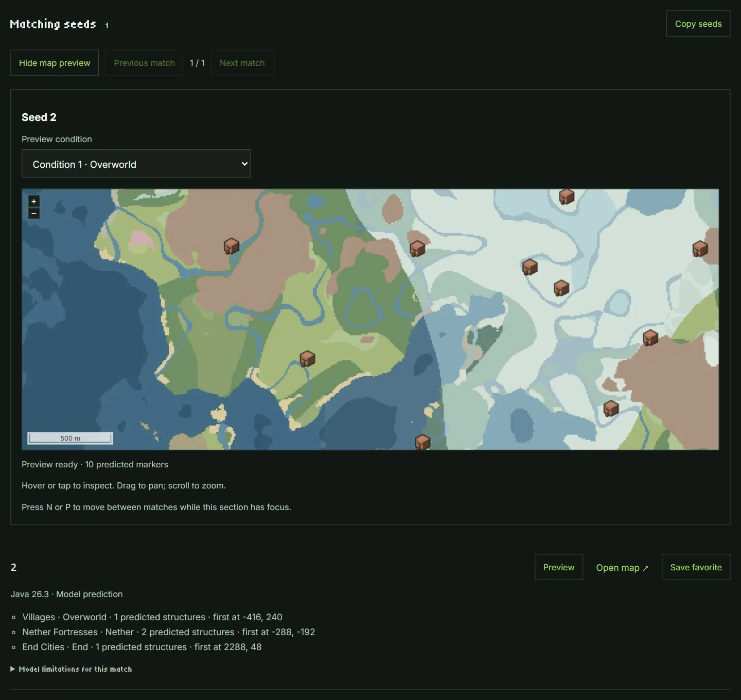Select the village marker at the map's bottom edge
The width and height of the screenshot is (741, 700).
click(x=422, y=442)
